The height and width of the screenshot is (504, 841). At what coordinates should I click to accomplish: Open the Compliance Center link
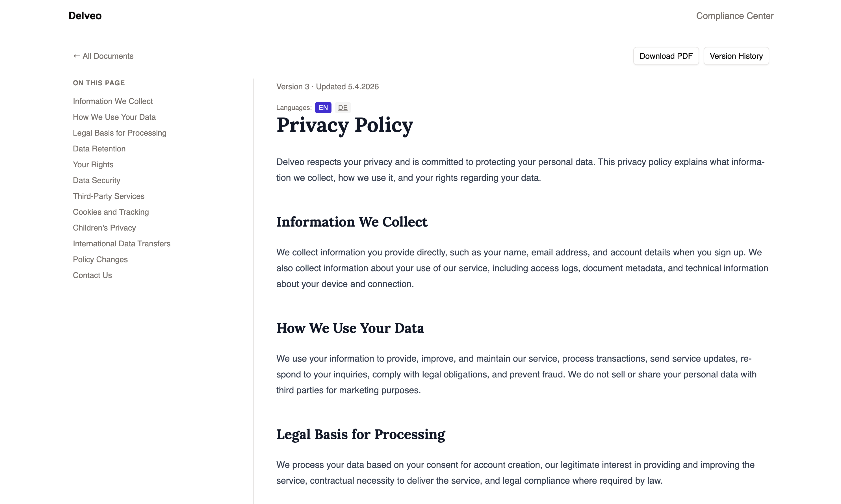coord(734,16)
